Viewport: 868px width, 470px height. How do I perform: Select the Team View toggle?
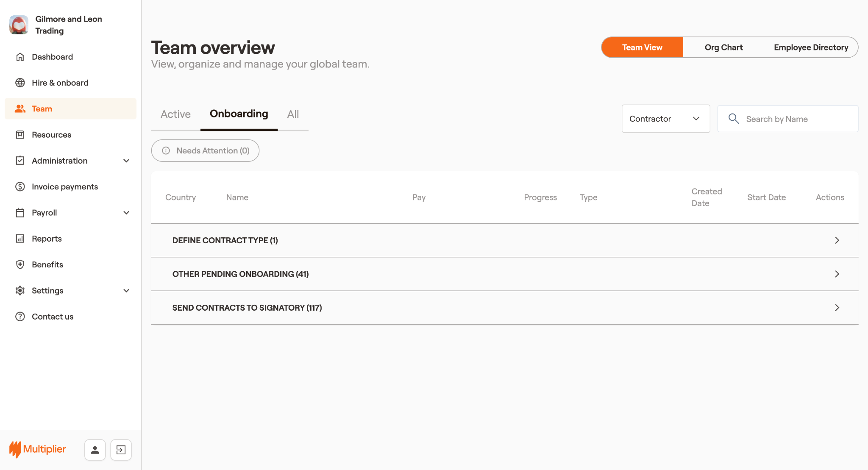[642, 47]
